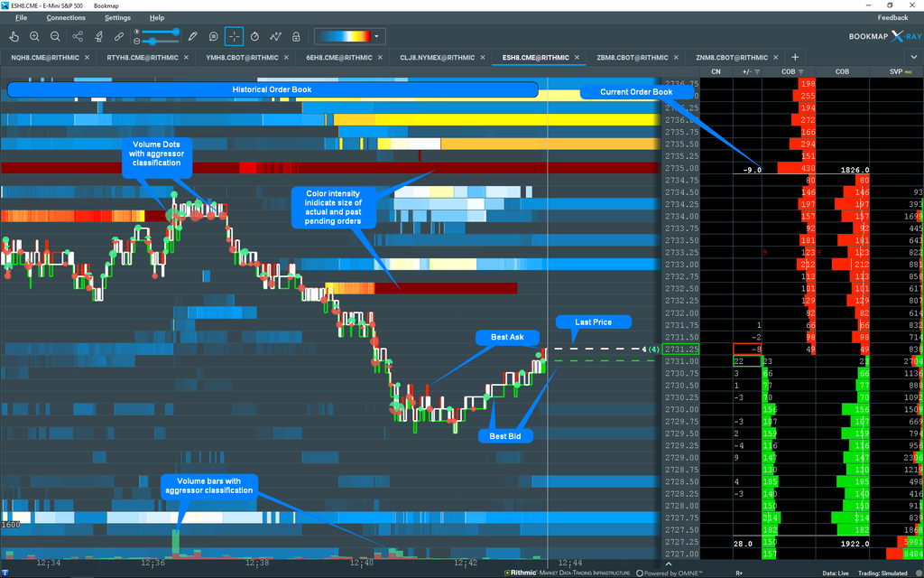Screen dimensions: 924x578
Task: Click the stopwatch timer icon
Action: (254, 36)
